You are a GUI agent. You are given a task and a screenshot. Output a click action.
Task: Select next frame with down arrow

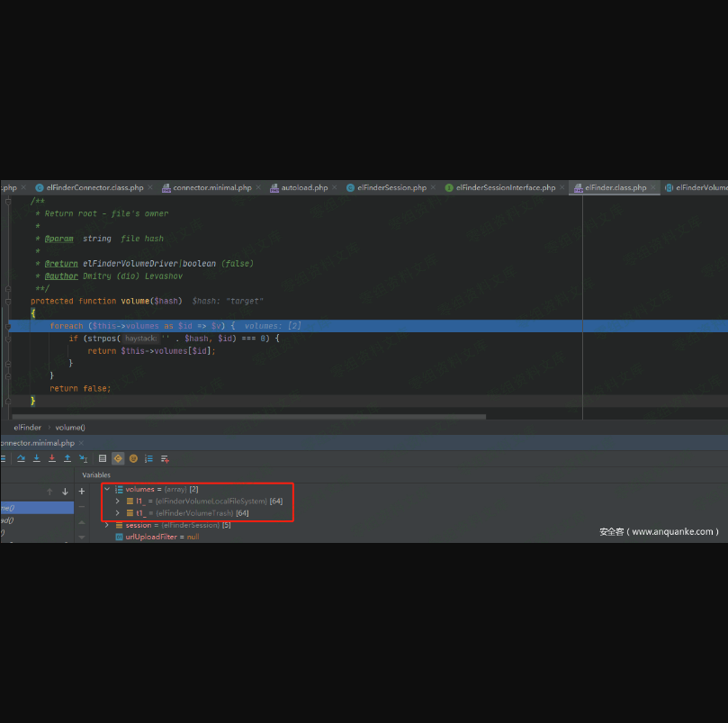click(65, 492)
